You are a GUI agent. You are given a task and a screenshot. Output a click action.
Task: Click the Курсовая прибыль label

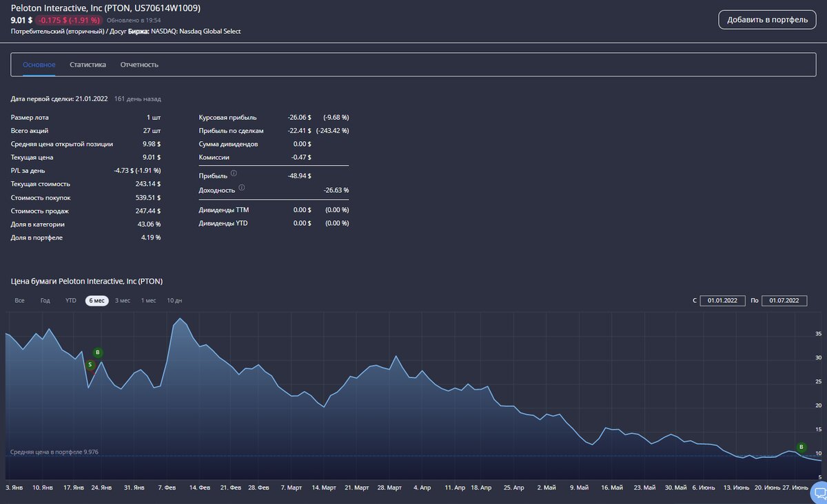[228, 117]
